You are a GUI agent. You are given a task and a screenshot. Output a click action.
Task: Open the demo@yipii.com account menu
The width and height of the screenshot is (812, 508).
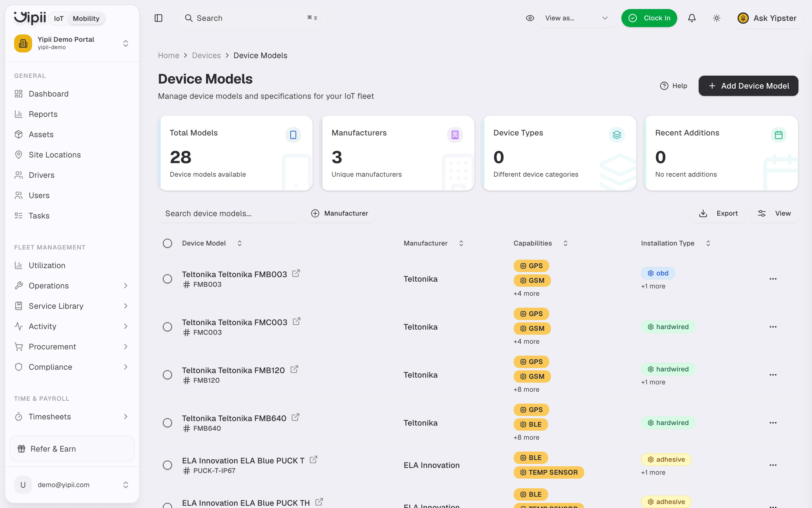72,485
